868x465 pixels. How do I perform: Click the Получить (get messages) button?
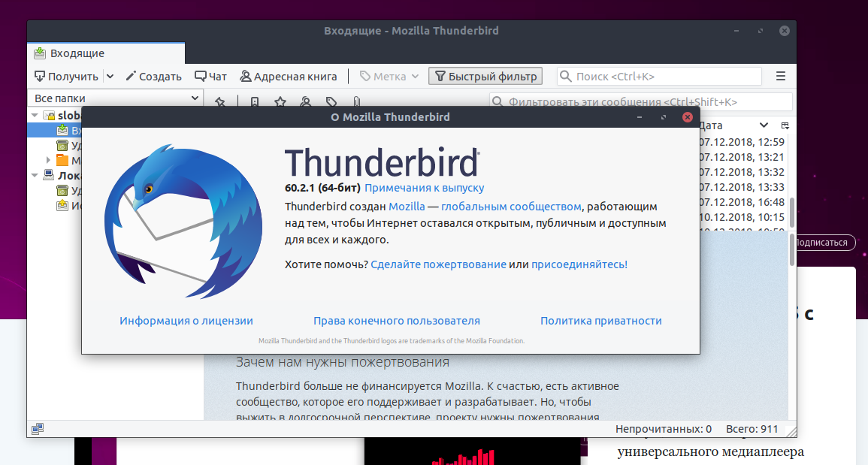pos(66,77)
